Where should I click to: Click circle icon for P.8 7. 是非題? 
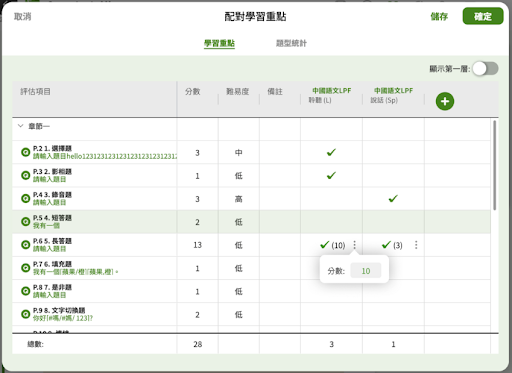pos(26,291)
